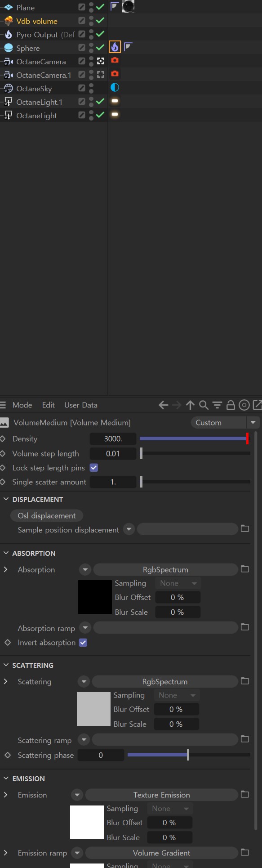Open the attribute filter icon
This screenshot has height=868, width=262.
coord(217,405)
